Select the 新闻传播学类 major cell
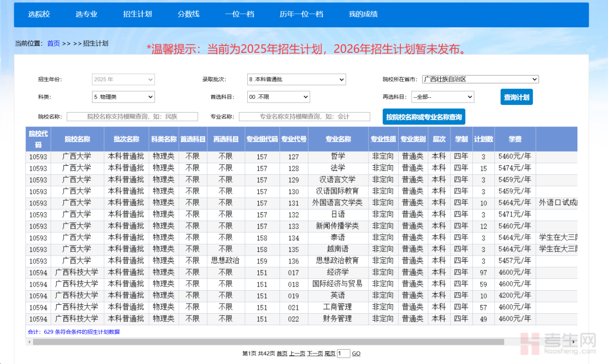608x364 pixels. [x=338, y=226]
